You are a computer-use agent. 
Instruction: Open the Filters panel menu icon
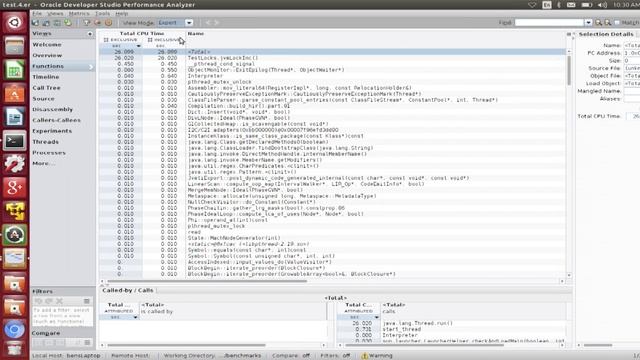87,301
